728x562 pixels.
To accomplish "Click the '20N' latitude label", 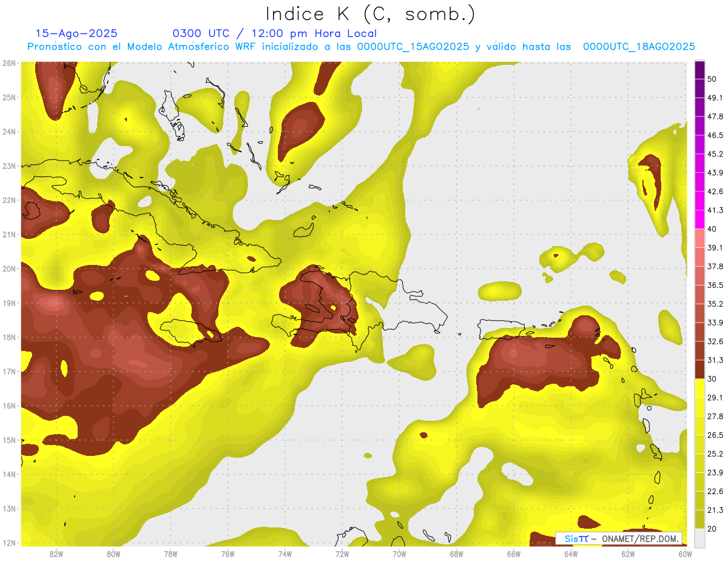I will pyautogui.click(x=8, y=269).
